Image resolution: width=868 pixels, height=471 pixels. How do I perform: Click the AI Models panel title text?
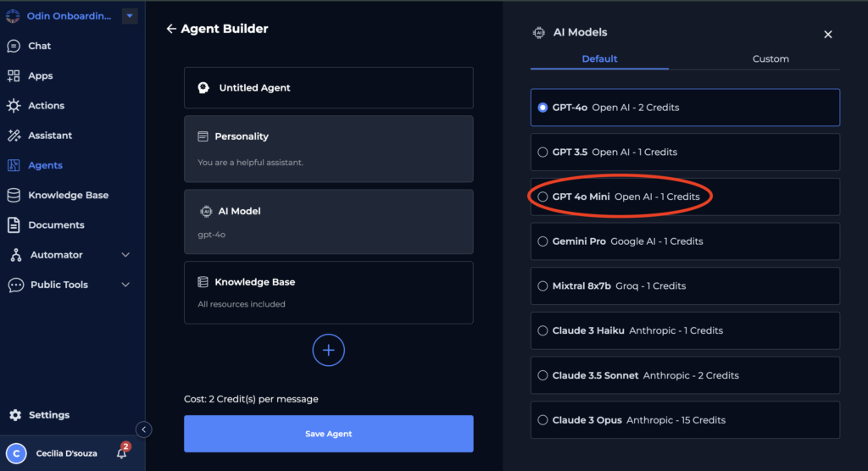tap(580, 33)
